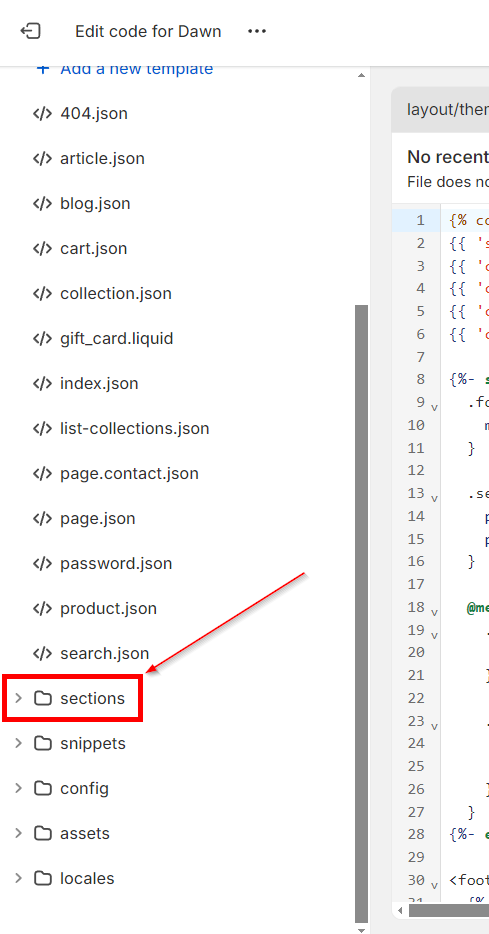
Task: Open the cart.json file name
Action: tap(94, 248)
